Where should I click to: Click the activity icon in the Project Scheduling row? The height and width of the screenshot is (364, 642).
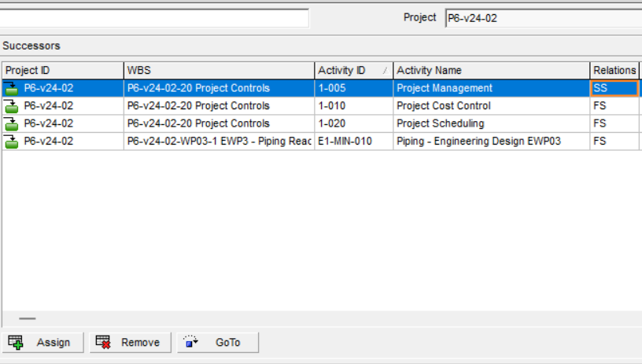12,123
